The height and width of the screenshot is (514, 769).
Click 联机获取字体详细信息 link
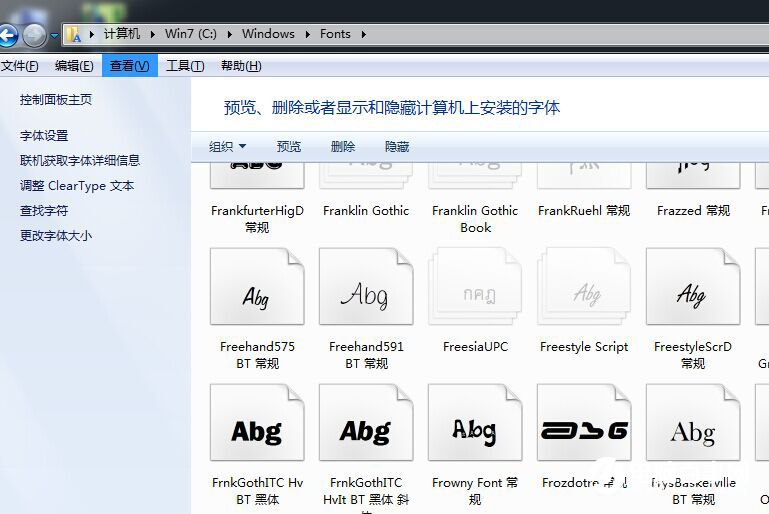tap(80, 160)
